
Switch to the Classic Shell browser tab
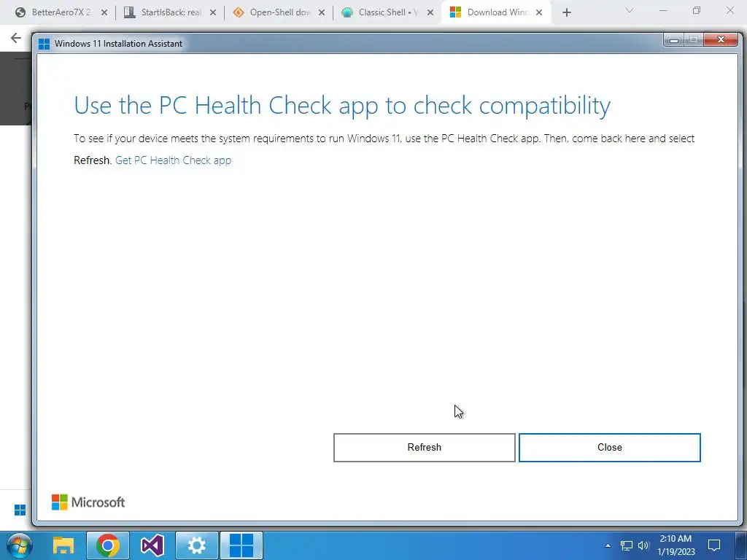[387, 12]
